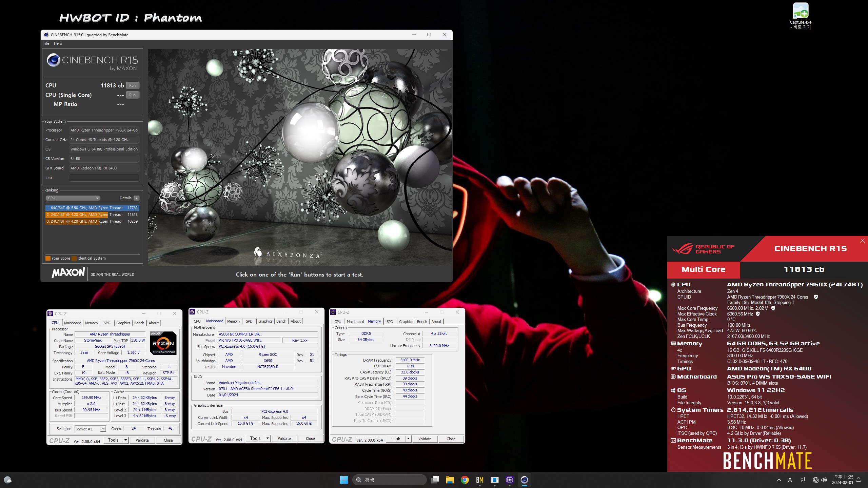
Task: Expand the ranking Details arrow
Action: click(136, 198)
